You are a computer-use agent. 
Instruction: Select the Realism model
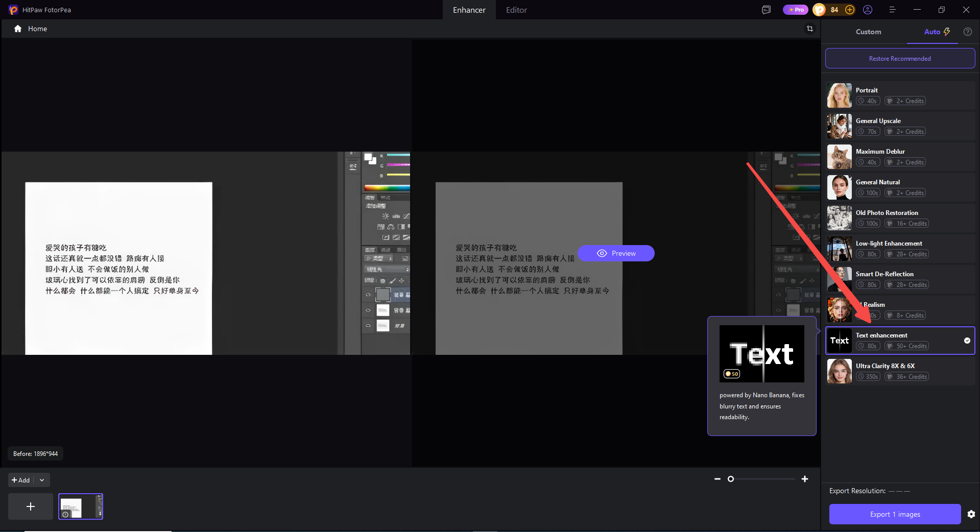pyautogui.click(x=900, y=310)
